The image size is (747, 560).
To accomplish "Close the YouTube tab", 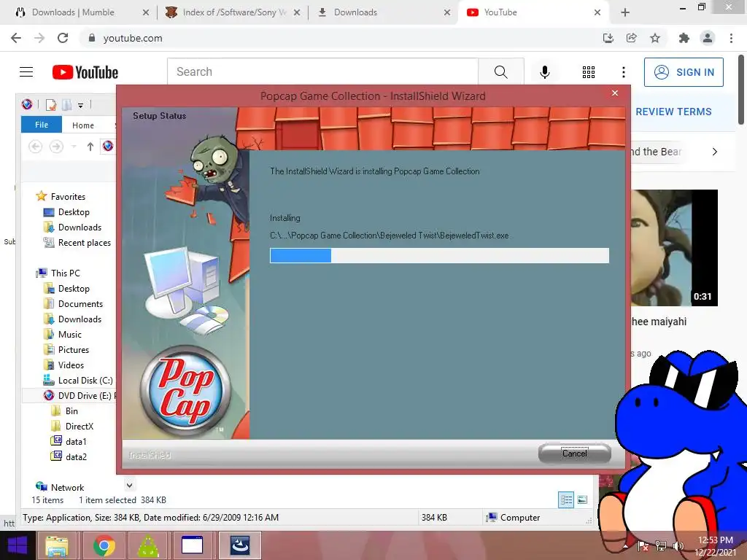I will coord(597,12).
